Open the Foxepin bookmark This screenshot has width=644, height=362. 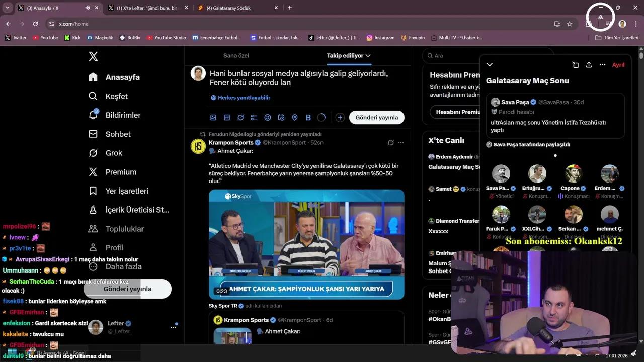point(413,38)
